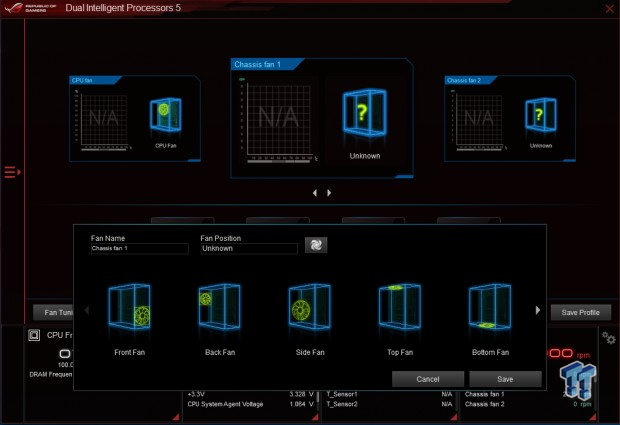The height and width of the screenshot is (425, 620).
Task: Show next fan positions with right arrow
Action: 538,310
